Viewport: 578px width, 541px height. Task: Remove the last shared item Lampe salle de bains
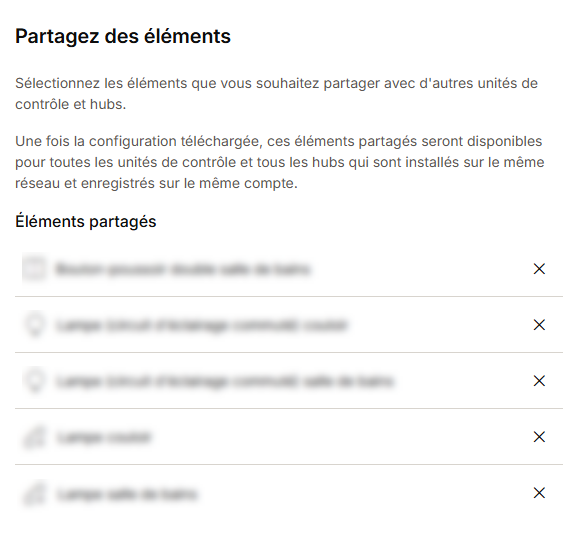pos(539,493)
